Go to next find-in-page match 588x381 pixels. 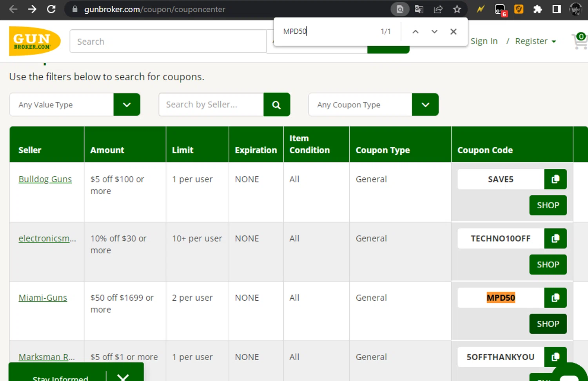click(x=434, y=32)
